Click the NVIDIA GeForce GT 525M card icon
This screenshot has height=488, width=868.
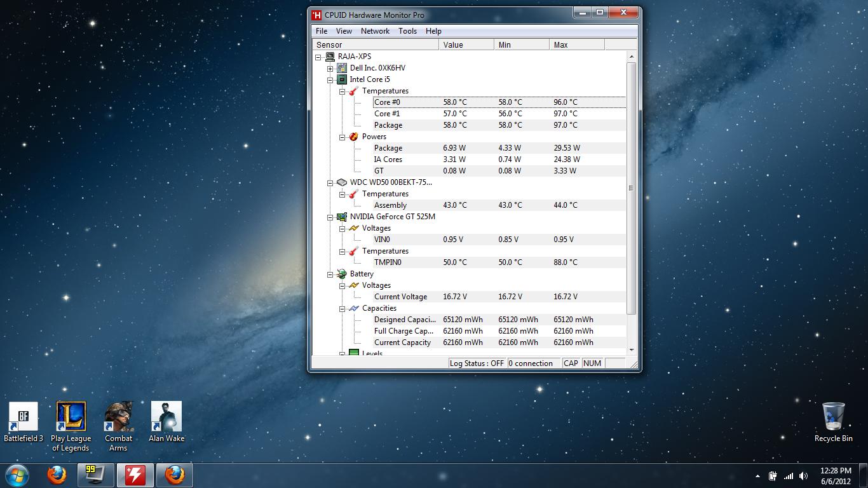coord(342,217)
